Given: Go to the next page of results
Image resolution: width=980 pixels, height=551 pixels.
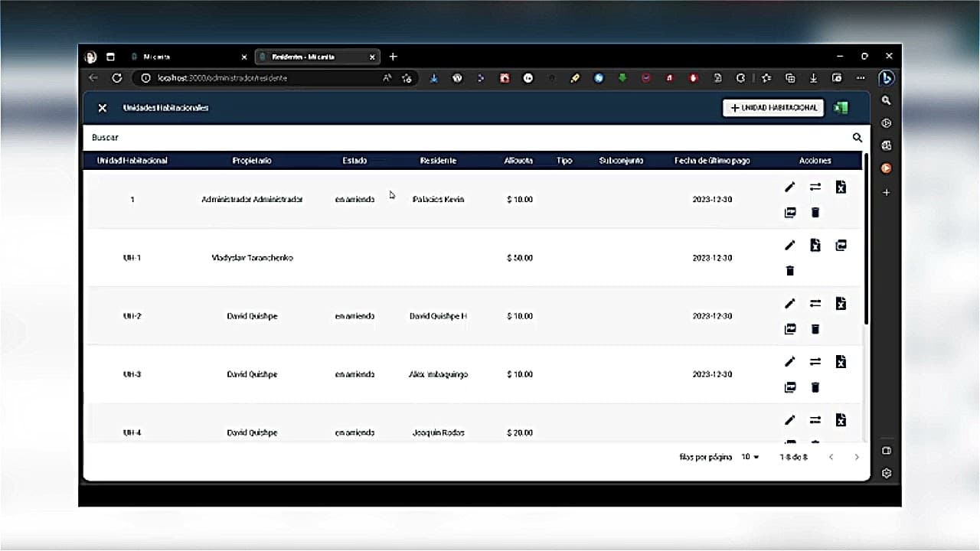Looking at the screenshot, I should pyautogui.click(x=857, y=457).
